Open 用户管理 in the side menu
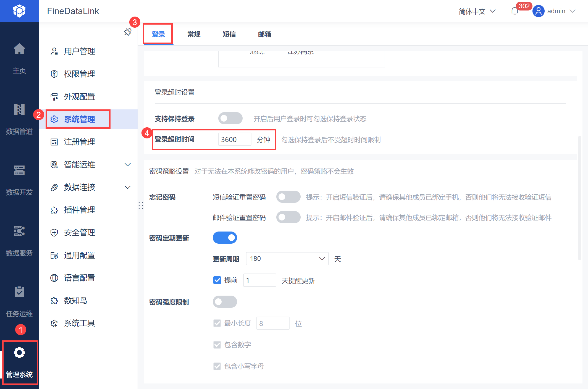 pyautogui.click(x=80, y=51)
